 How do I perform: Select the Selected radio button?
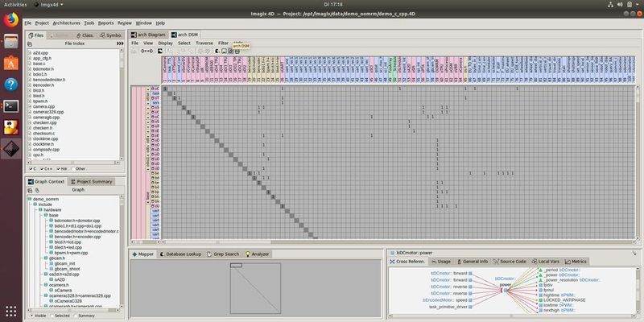pyautogui.click(x=52, y=316)
